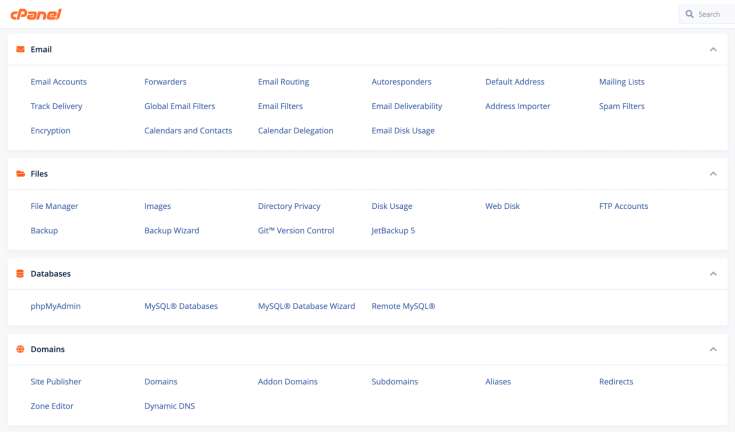Open Zone Editor

pos(52,406)
